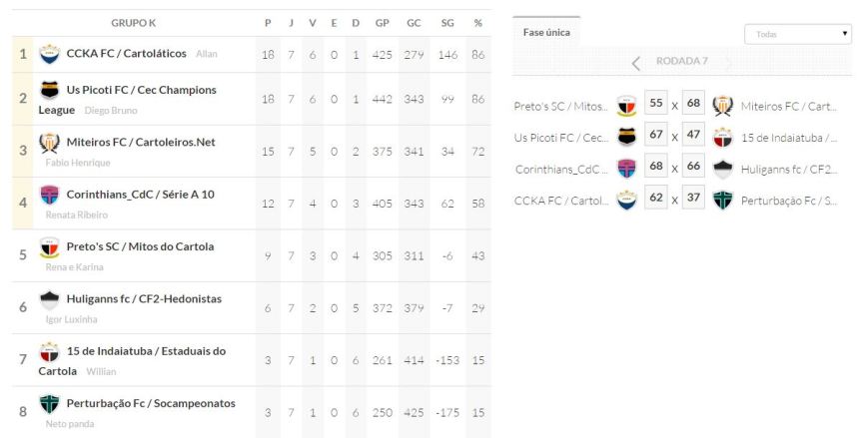
Task: Click Miteiros FC crest in standings table
Action: [49, 143]
